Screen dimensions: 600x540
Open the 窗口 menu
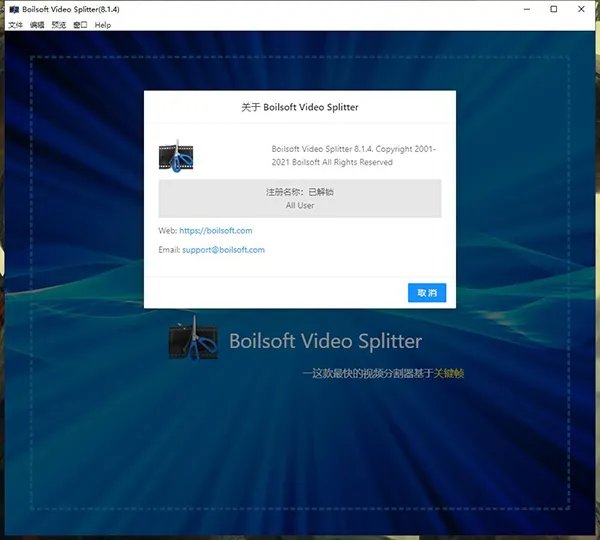80,25
